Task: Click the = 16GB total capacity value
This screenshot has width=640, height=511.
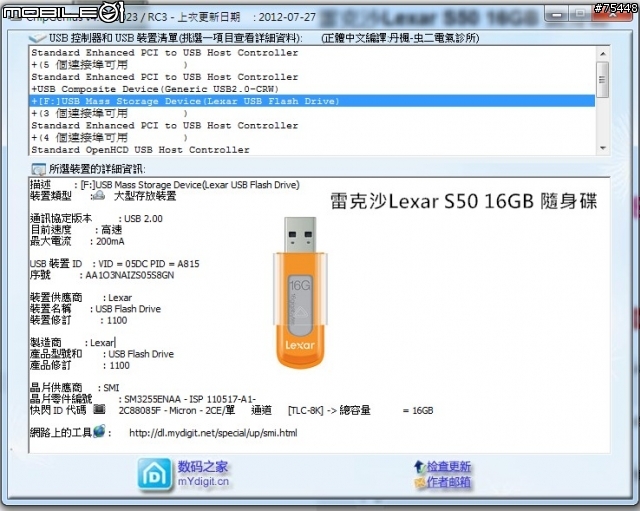Action: point(418,410)
